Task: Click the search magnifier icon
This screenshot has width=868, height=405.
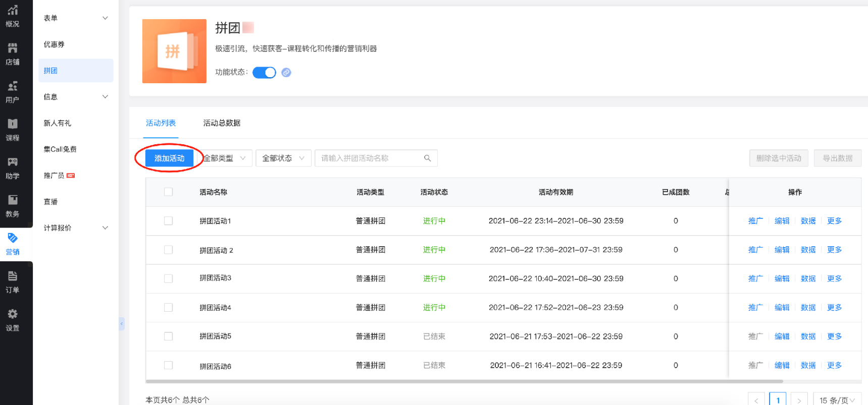Action: (x=427, y=158)
